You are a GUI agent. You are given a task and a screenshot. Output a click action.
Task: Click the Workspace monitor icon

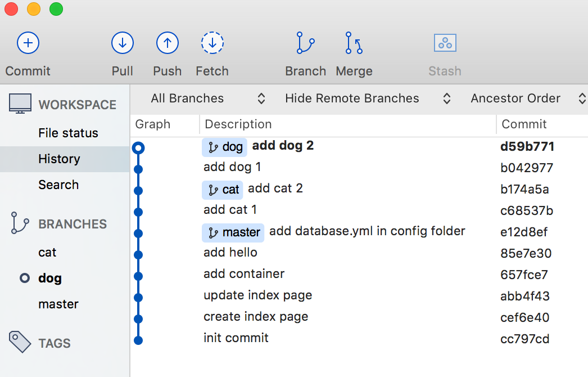[20, 104]
